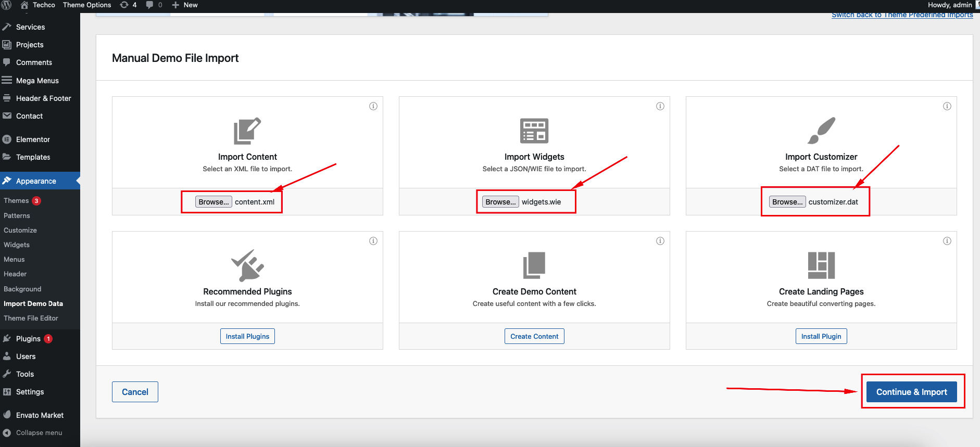Click info icon on Create Landing Pages card
This screenshot has height=447, width=980.
[x=947, y=241]
